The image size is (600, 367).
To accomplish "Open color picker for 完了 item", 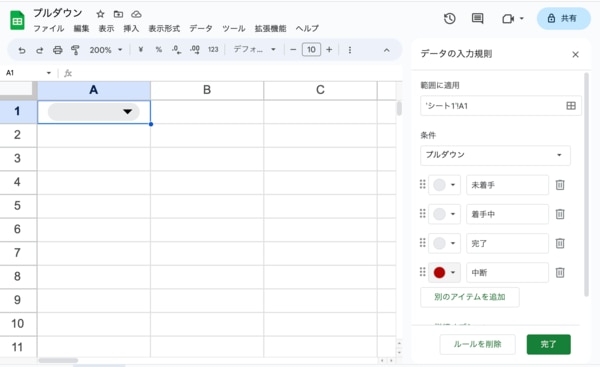I will tap(444, 243).
